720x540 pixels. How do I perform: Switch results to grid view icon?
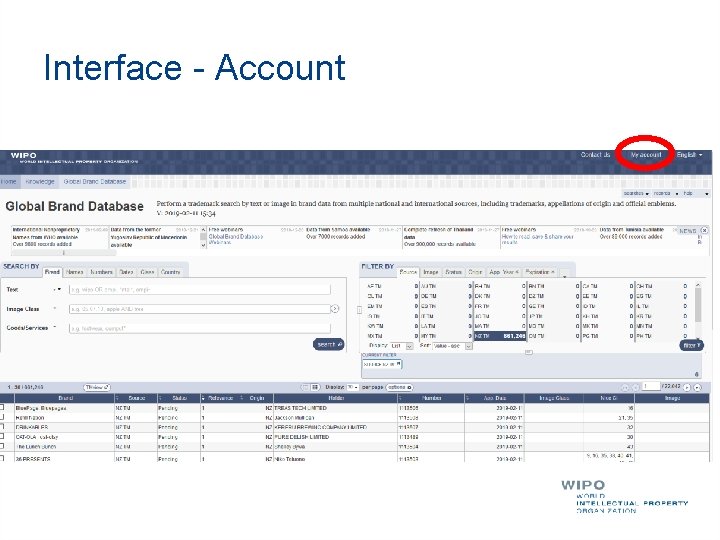[x=315, y=388]
